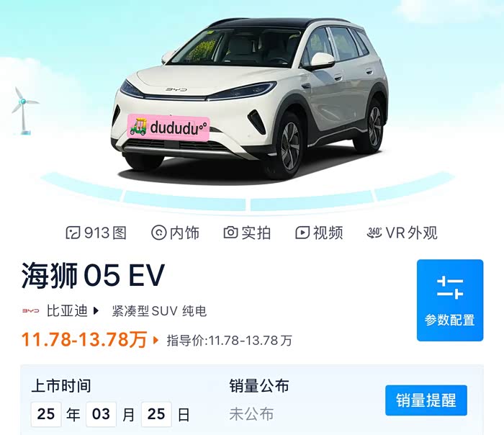Tap the BYD brand logo
This screenshot has width=504, height=435.
30,311
